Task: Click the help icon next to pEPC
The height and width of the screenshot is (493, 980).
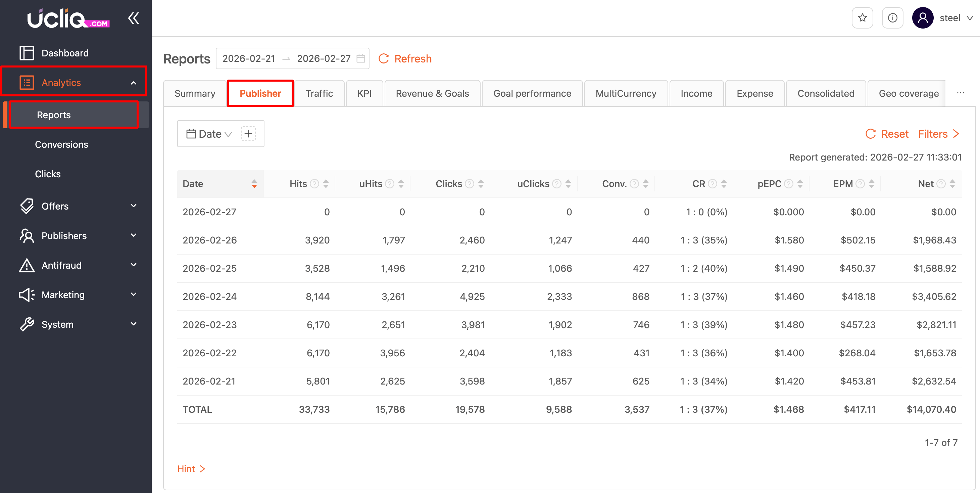Action: [x=789, y=184]
